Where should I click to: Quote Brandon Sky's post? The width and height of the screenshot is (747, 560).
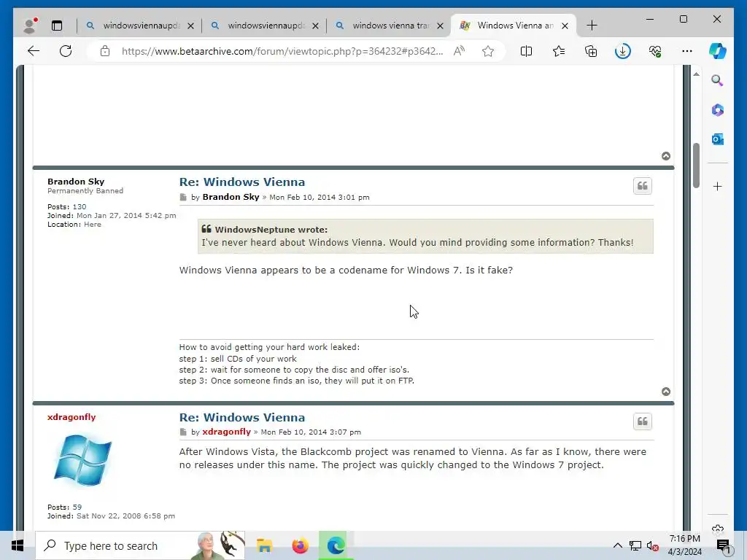pyautogui.click(x=642, y=186)
